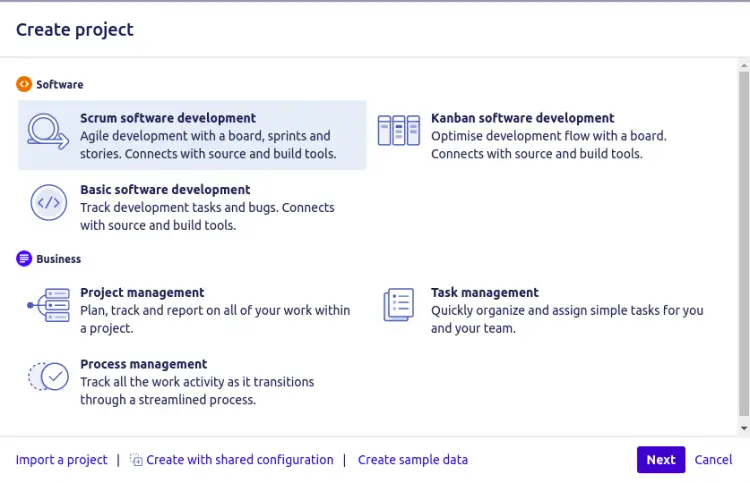Pick Basic software development template
750x483 pixels.
click(165, 190)
